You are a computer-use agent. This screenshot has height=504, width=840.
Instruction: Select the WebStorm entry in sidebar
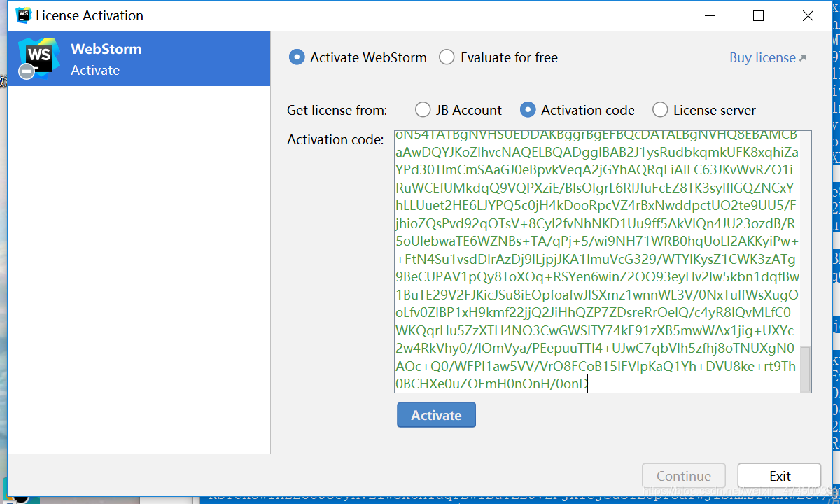(139, 59)
